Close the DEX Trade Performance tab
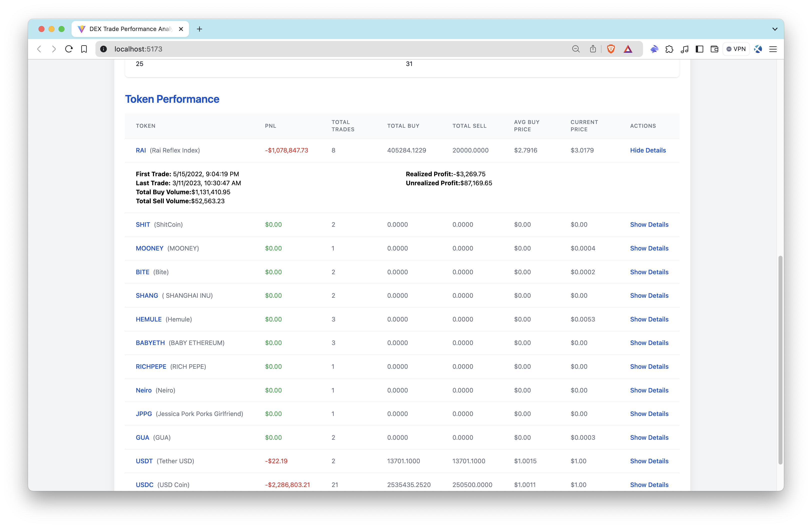Screen dimensions: 812x528 click(x=181, y=29)
